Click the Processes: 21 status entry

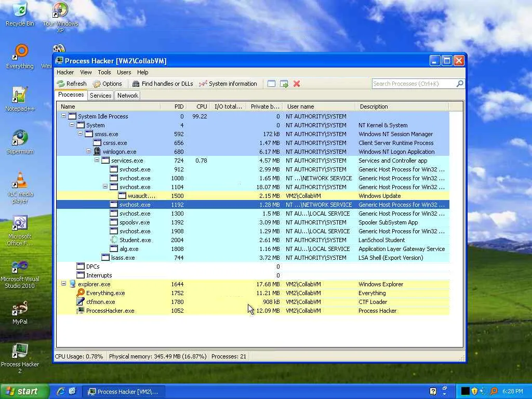coord(229,356)
